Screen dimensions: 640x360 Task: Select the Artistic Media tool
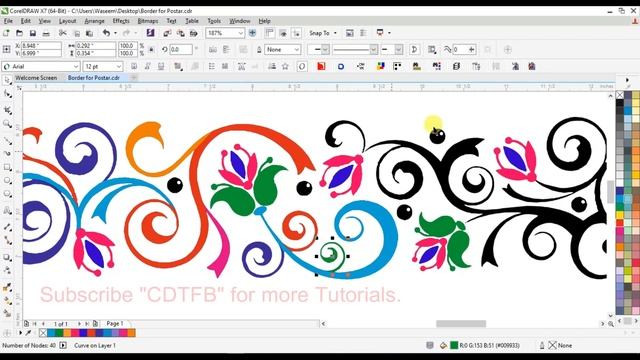7,153
